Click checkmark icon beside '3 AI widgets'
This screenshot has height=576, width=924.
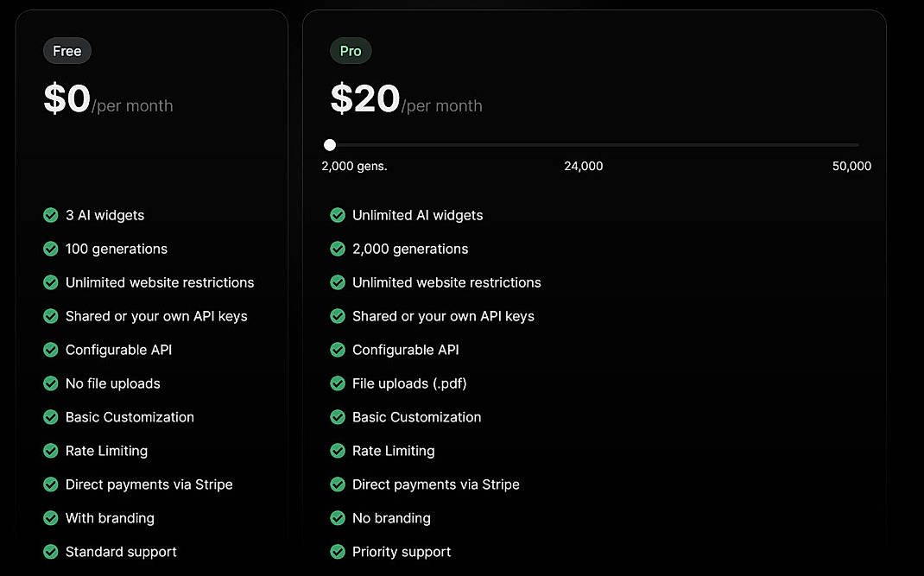[51, 215]
